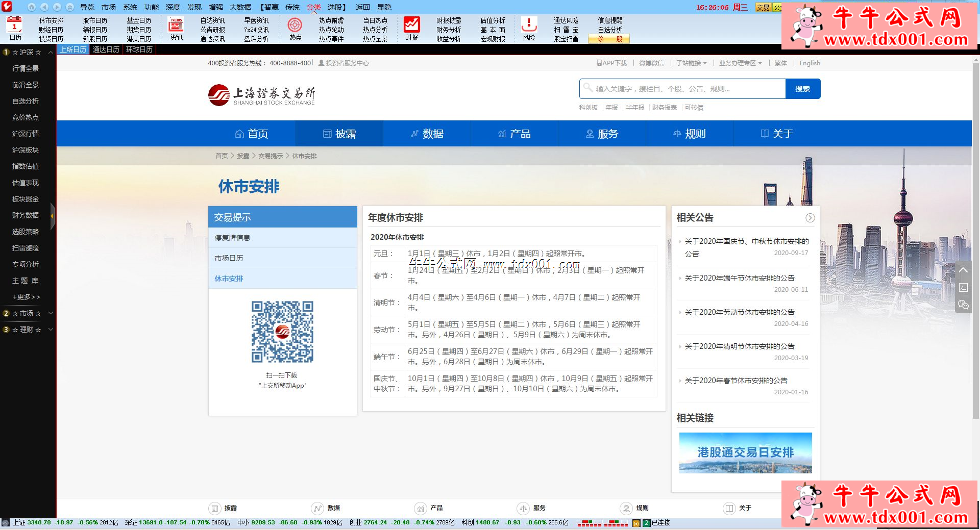Image resolution: width=980 pixels, height=530 pixels.
Task: Click the APP下载 link
Action: pyautogui.click(x=612, y=63)
